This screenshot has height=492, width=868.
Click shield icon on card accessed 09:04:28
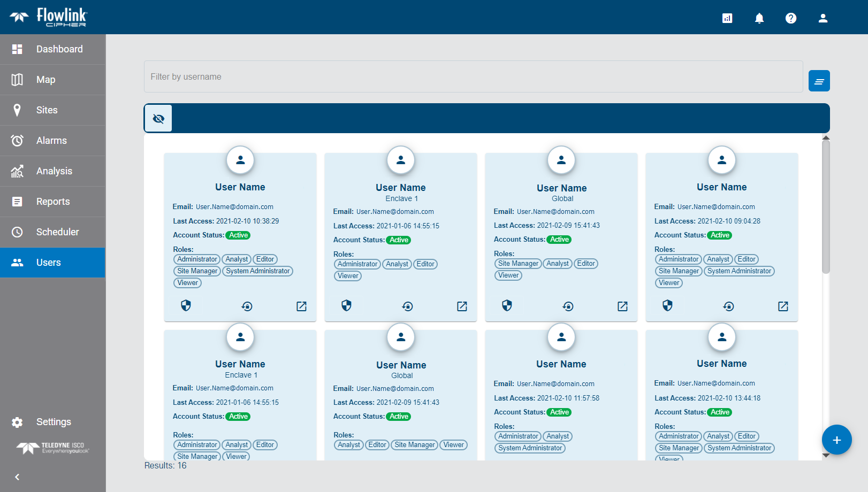pos(667,305)
